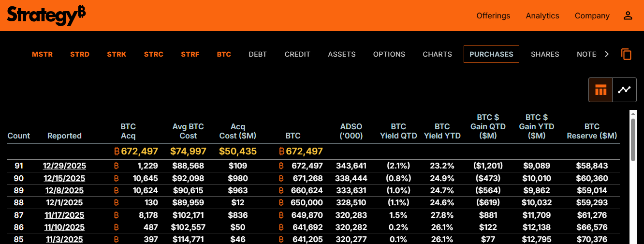Viewport: 644px width, 244px height.
Task: Click the Reported column header
Action: (x=64, y=136)
